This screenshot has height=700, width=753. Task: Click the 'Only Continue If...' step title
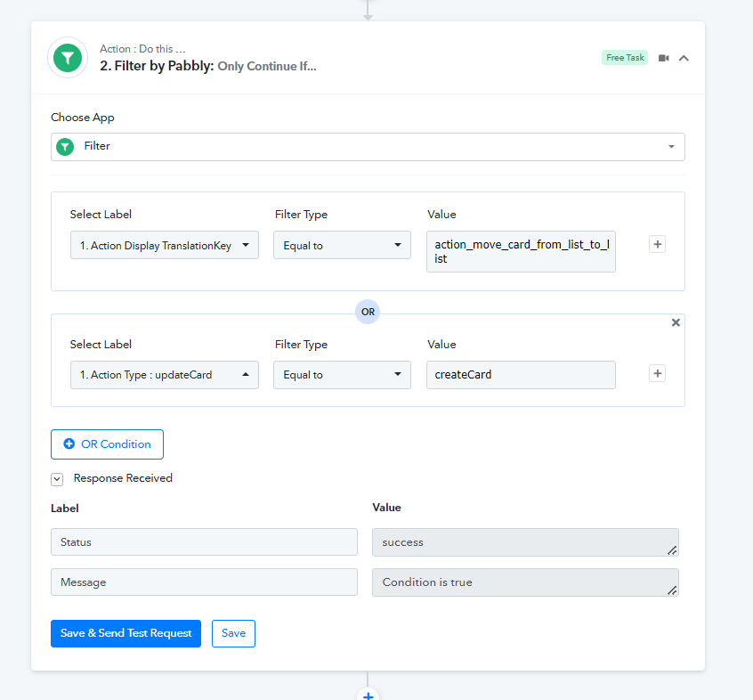pos(267,66)
